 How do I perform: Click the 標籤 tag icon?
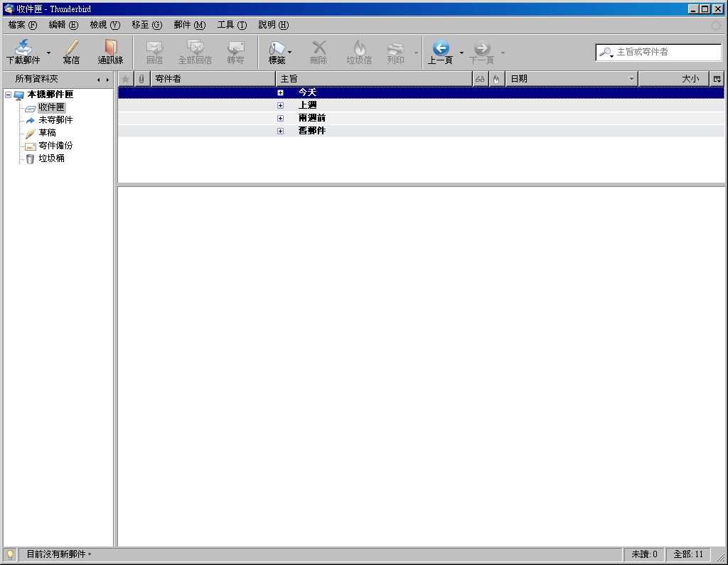tap(277, 48)
